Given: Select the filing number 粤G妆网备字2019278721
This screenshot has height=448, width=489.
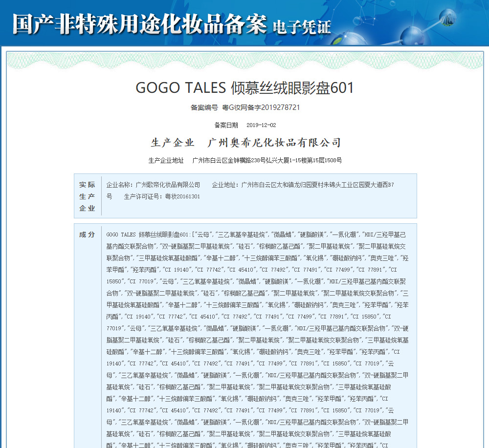Looking at the screenshot, I should click(261, 107).
